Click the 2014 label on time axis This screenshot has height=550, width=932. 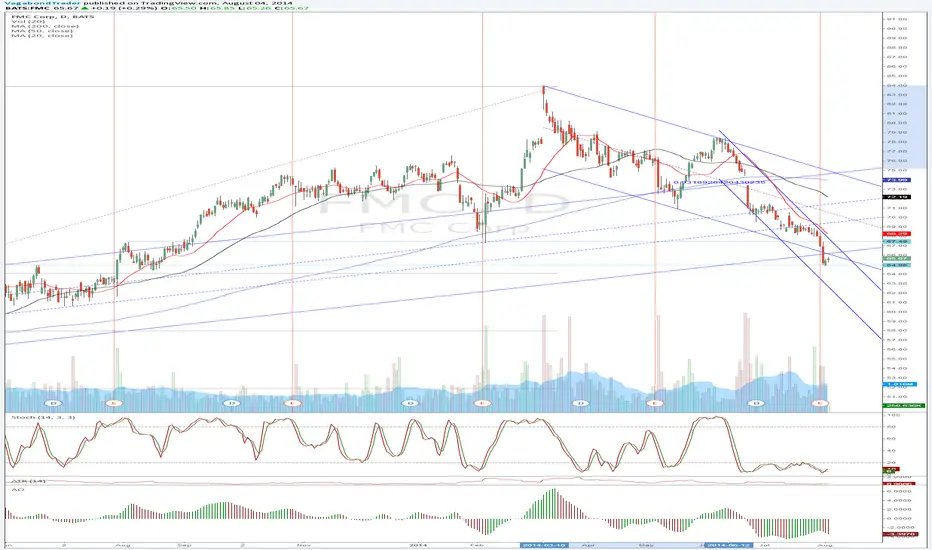[418, 545]
